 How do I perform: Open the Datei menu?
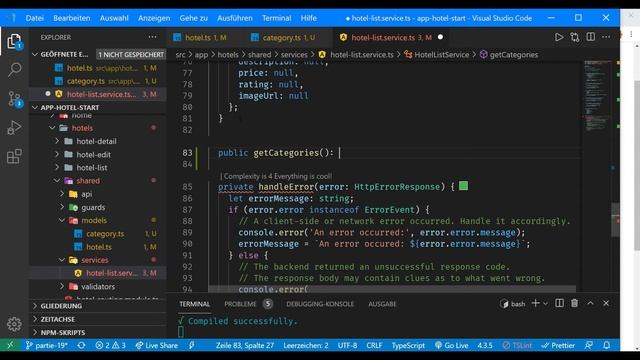tap(35, 18)
